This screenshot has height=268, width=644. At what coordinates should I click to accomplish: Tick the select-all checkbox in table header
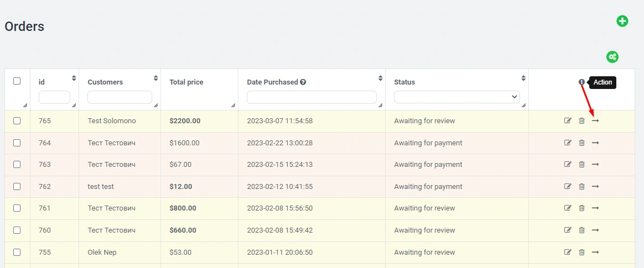[17, 81]
